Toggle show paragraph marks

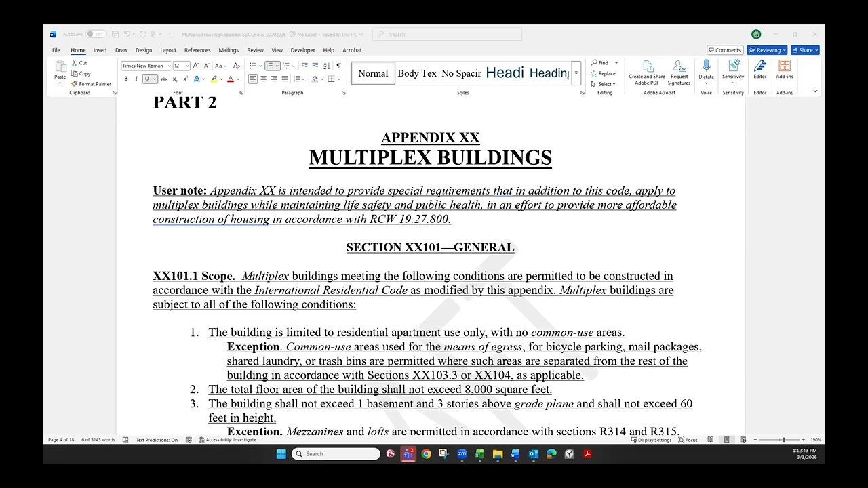[x=338, y=66]
